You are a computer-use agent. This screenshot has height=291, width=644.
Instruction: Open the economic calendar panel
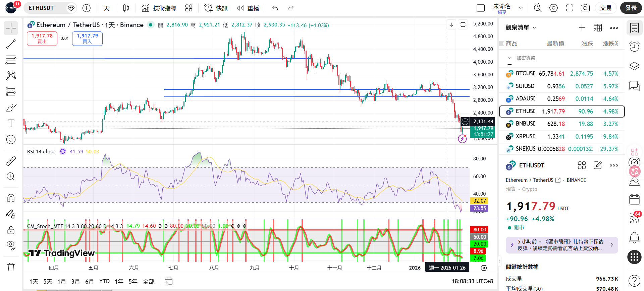click(634, 199)
